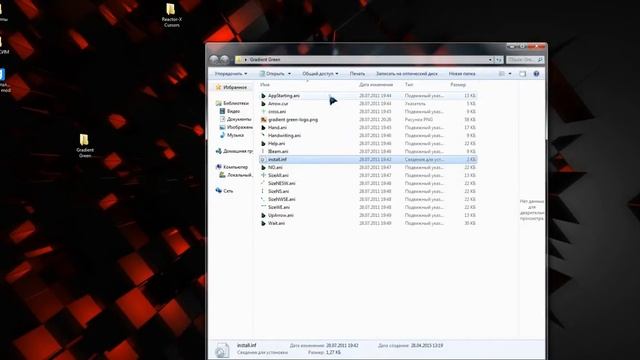
Task: Select Домашняя группа in navigation pane
Action: tap(234, 151)
